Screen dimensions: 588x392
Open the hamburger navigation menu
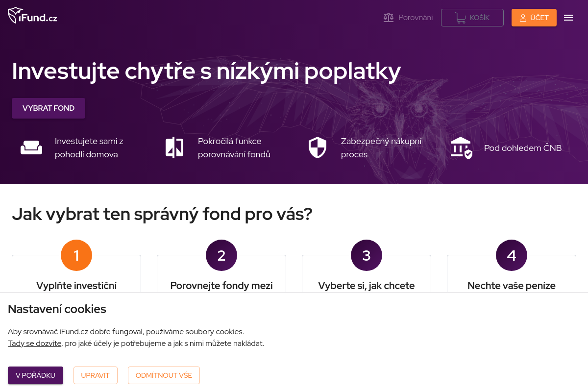568,18
